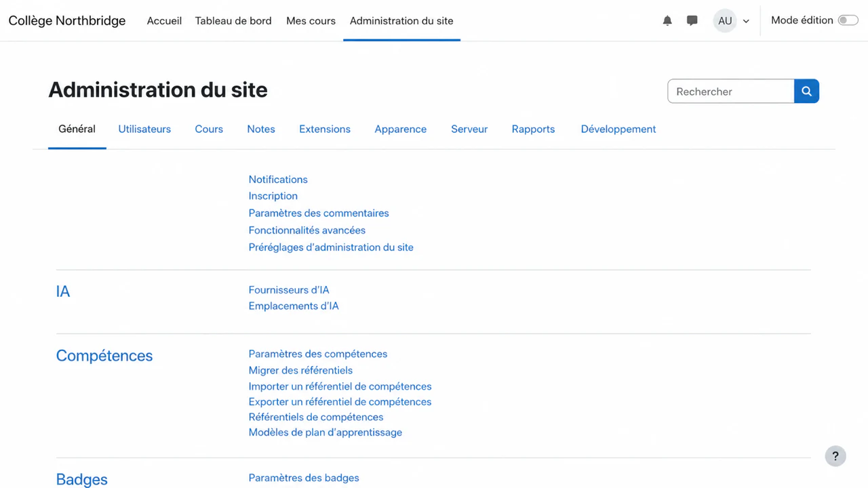Image resolution: width=868 pixels, height=488 pixels.
Task: Open Fonctionnalités avancées link
Action: click(x=307, y=230)
